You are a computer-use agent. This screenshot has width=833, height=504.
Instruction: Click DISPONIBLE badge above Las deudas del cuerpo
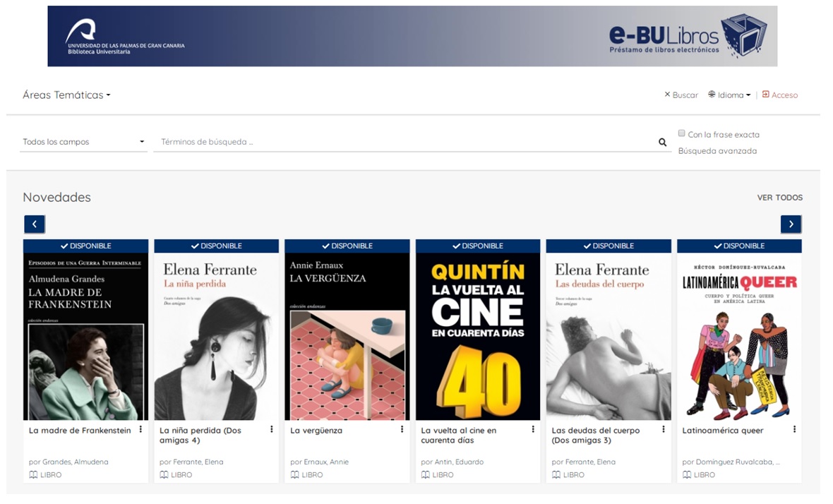coord(609,246)
